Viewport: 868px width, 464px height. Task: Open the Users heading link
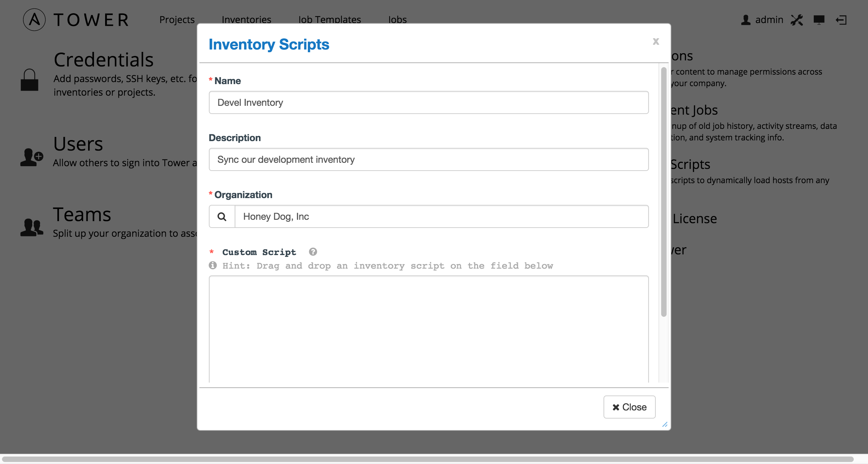[x=78, y=144]
